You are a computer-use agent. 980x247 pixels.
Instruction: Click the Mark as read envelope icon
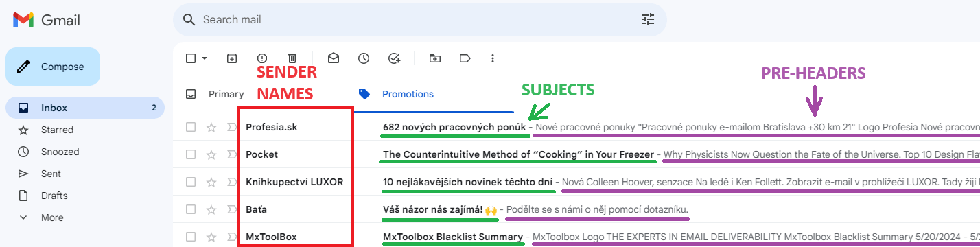334,58
